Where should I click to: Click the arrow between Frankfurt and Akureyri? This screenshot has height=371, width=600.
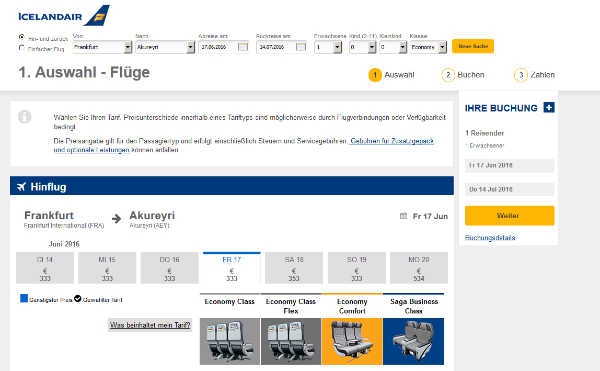click(116, 218)
